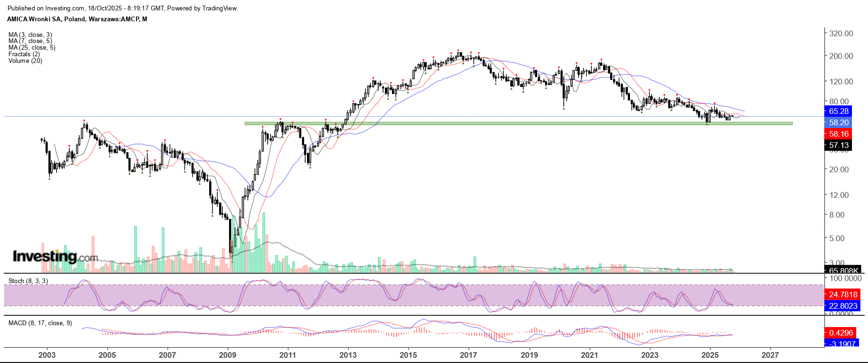Click the red 0.4296 MACD tag
868x363 pixels.
point(841,333)
